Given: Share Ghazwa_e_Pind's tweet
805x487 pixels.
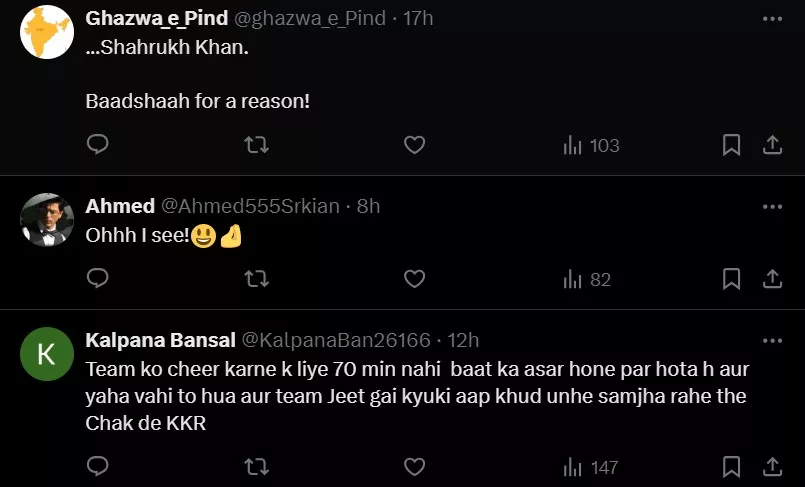Looking at the screenshot, I should [772, 145].
